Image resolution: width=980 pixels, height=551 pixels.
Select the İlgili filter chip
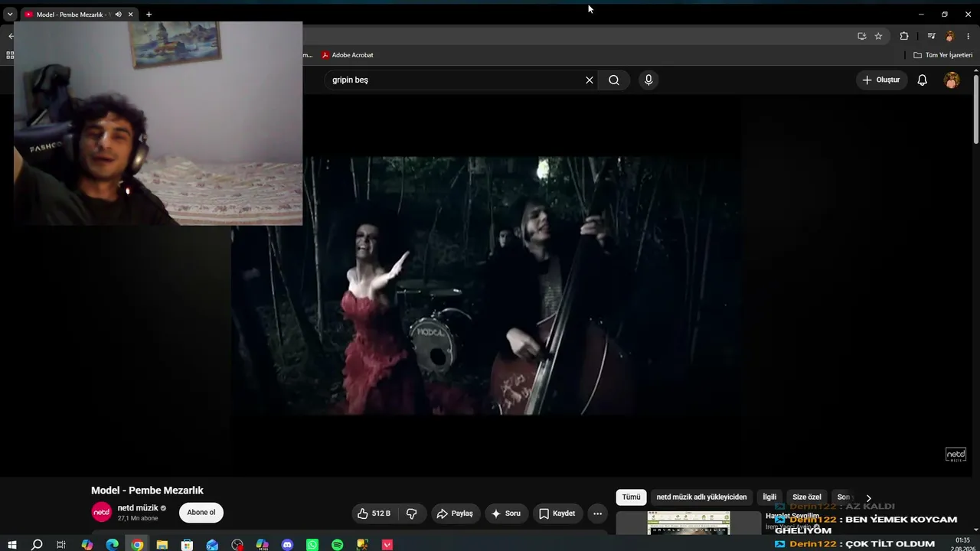(769, 497)
